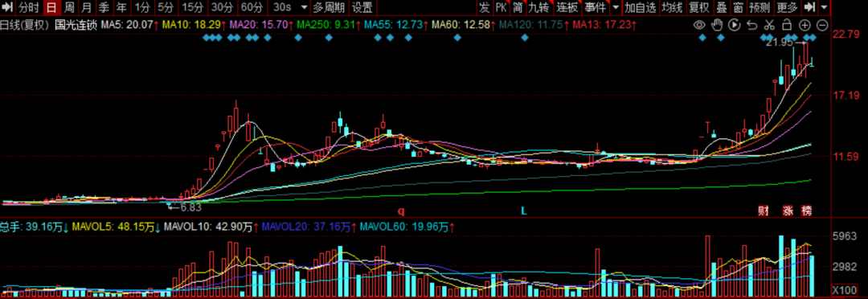Open the dropdown after 事件 button
Image resolution: width=868 pixels, height=299 pixels.
pos(616,7)
